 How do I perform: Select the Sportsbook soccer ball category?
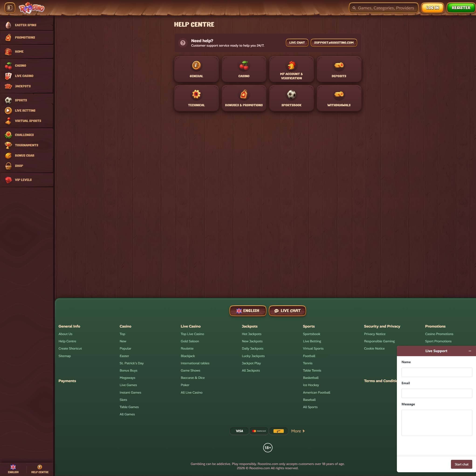point(291,98)
